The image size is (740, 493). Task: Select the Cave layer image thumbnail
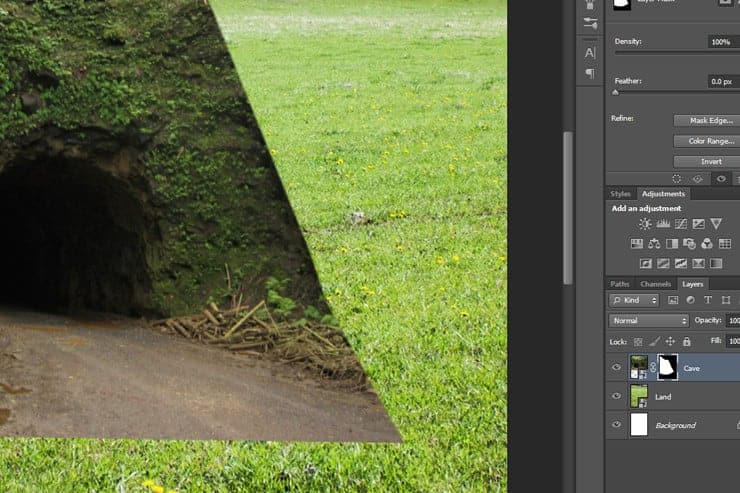pyautogui.click(x=639, y=368)
